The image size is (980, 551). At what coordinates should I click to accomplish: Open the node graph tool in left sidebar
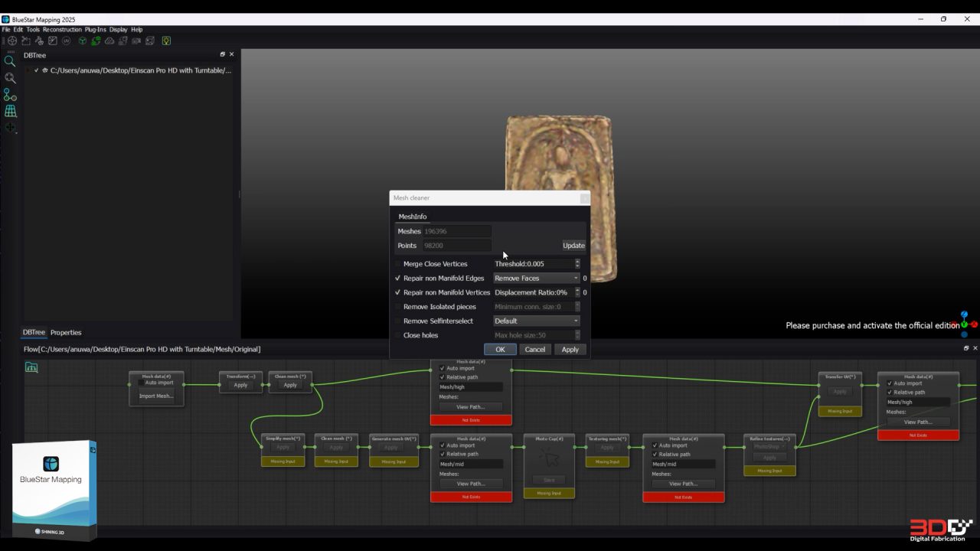10,95
